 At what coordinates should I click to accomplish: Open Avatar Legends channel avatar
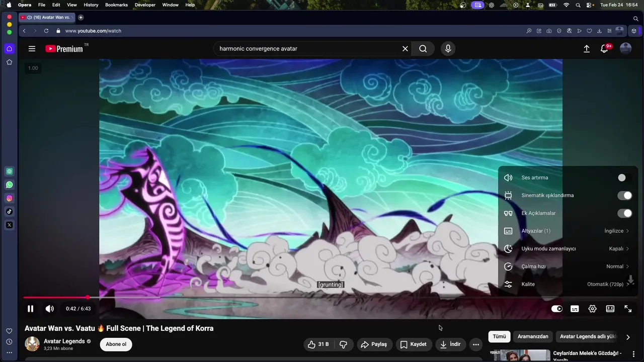pos(32,344)
